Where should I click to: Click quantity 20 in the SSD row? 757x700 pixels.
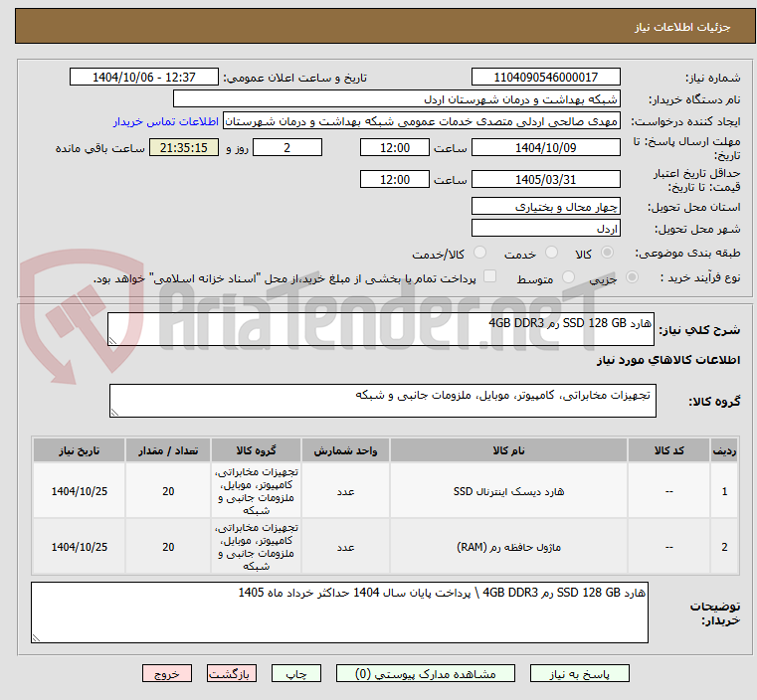pyautogui.click(x=168, y=491)
